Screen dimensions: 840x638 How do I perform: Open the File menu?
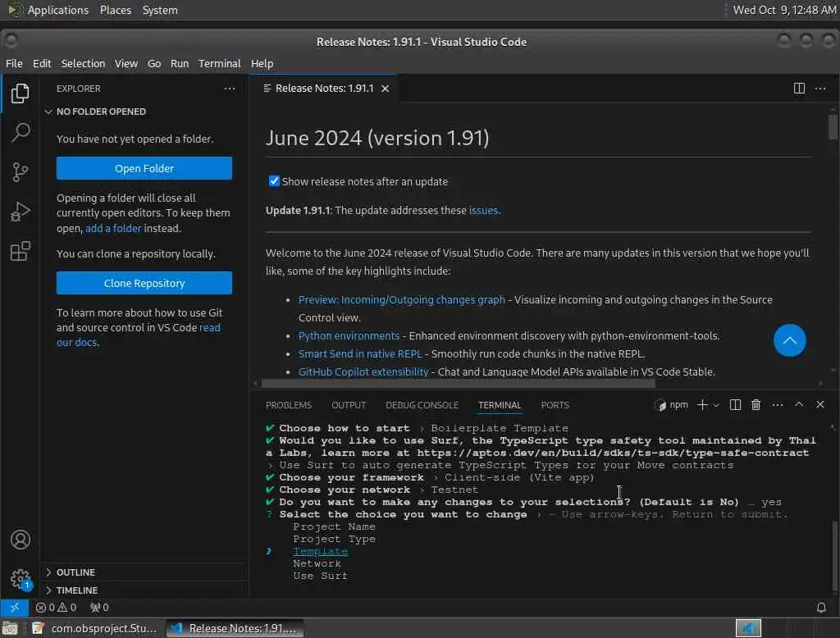[14, 63]
